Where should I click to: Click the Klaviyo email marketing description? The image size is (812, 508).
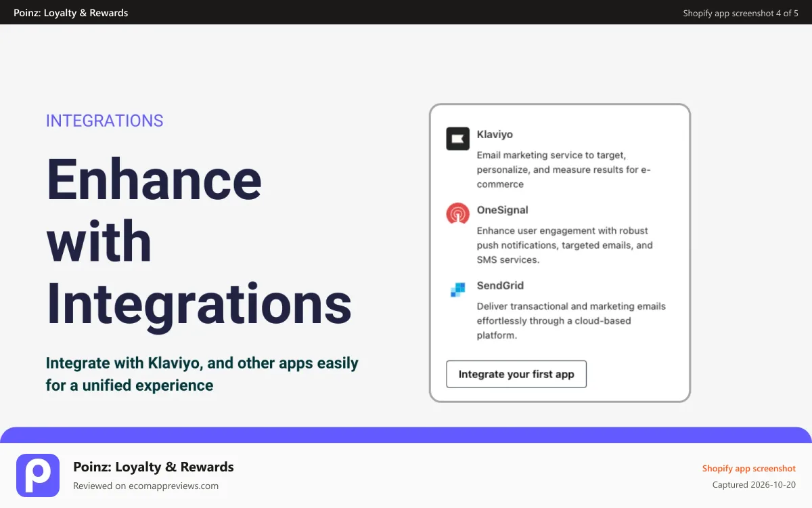[x=564, y=170]
